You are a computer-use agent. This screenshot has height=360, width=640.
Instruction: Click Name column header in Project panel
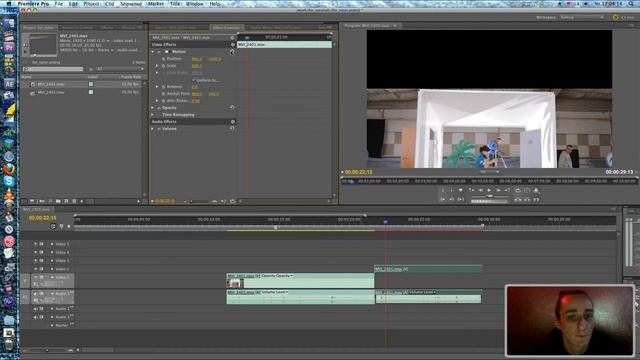(27, 77)
